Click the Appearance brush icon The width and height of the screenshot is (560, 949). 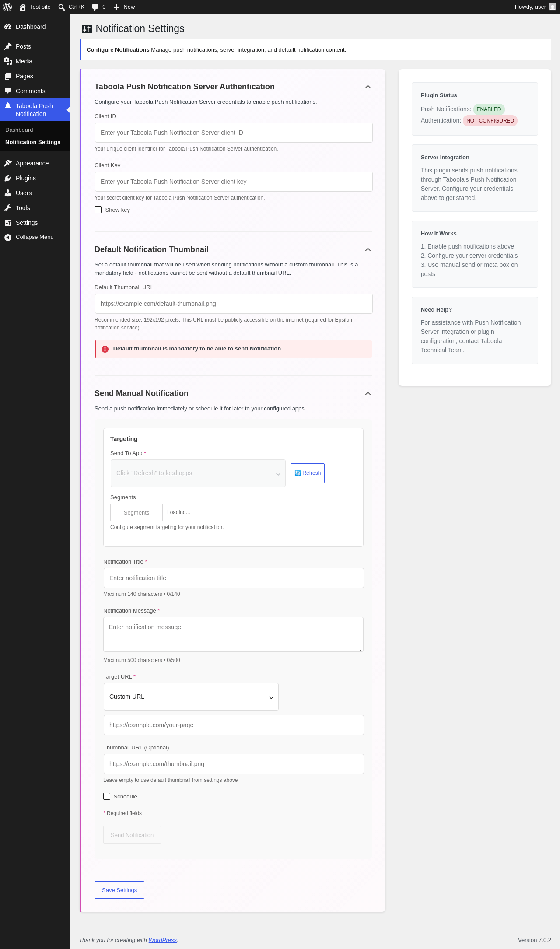pyautogui.click(x=8, y=163)
